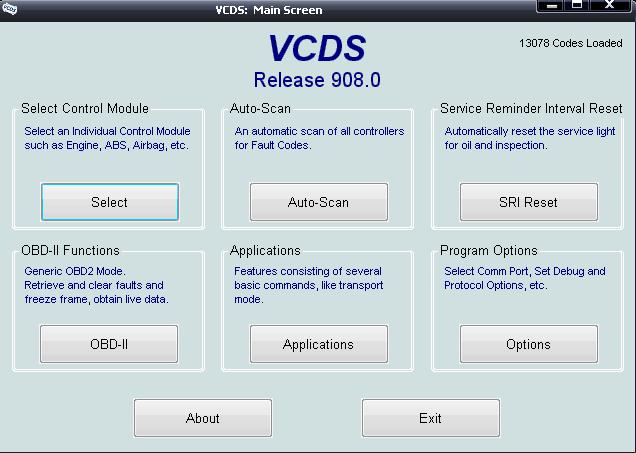636x453 pixels.
Task: Click the Exit button
Action: [431, 418]
